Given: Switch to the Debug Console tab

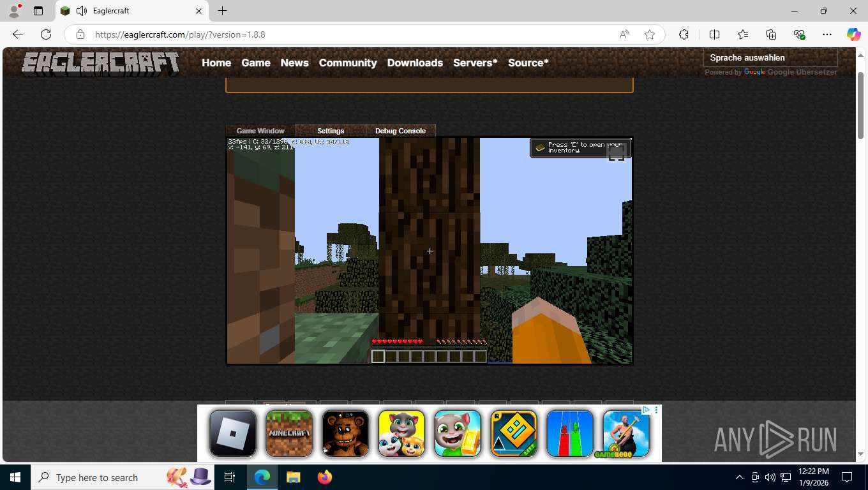Looking at the screenshot, I should tap(400, 131).
